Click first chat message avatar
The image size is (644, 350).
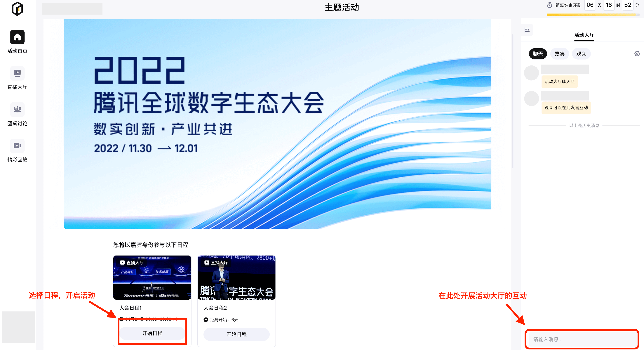click(x=532, y=73)
